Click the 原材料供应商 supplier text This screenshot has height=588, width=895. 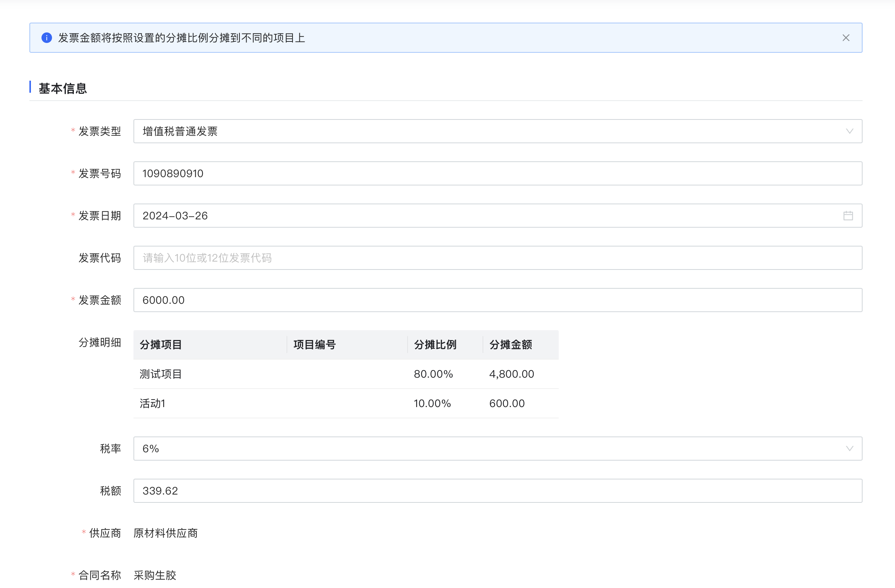coord(166,533)
